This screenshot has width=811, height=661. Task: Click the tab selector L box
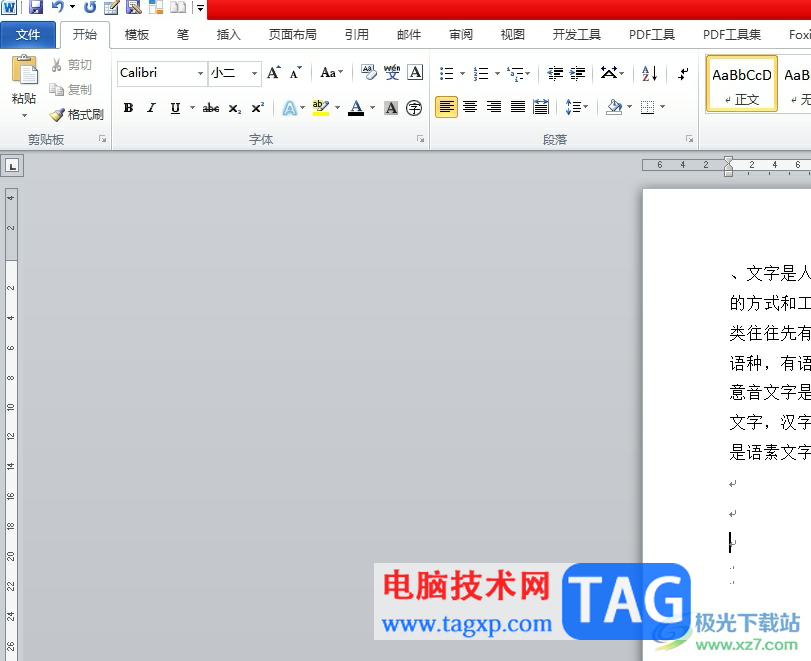click(12, 166)
